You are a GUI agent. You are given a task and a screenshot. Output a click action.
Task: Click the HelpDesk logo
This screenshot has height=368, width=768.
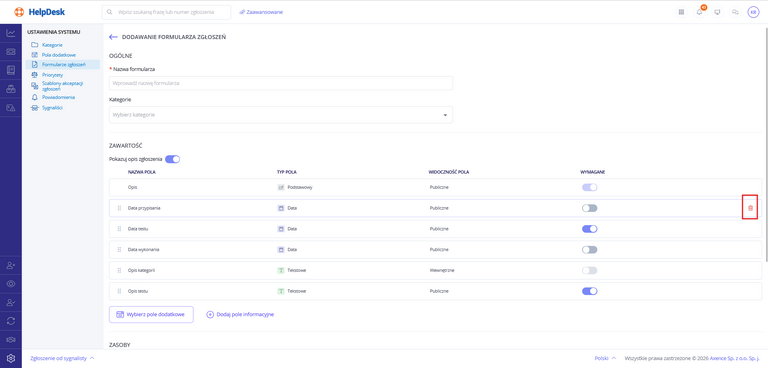[x=39, y=12]
